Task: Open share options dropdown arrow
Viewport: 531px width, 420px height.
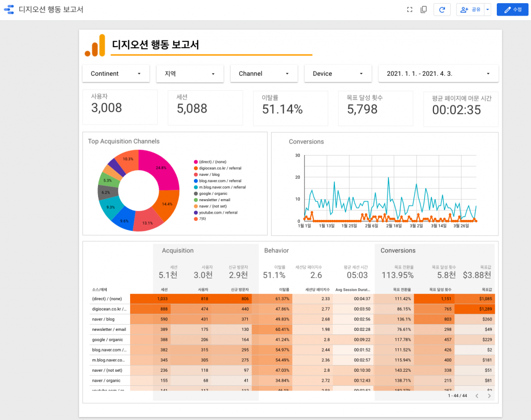Action: (487, 9)
